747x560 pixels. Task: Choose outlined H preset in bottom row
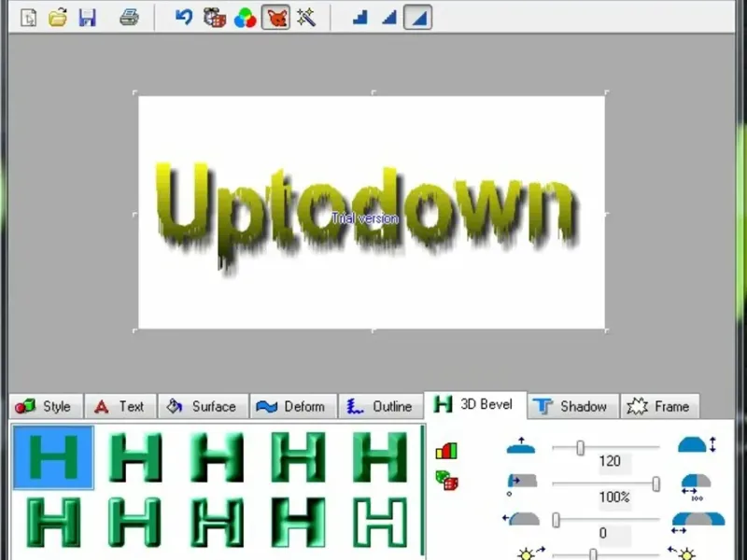(x=380, y=522)
